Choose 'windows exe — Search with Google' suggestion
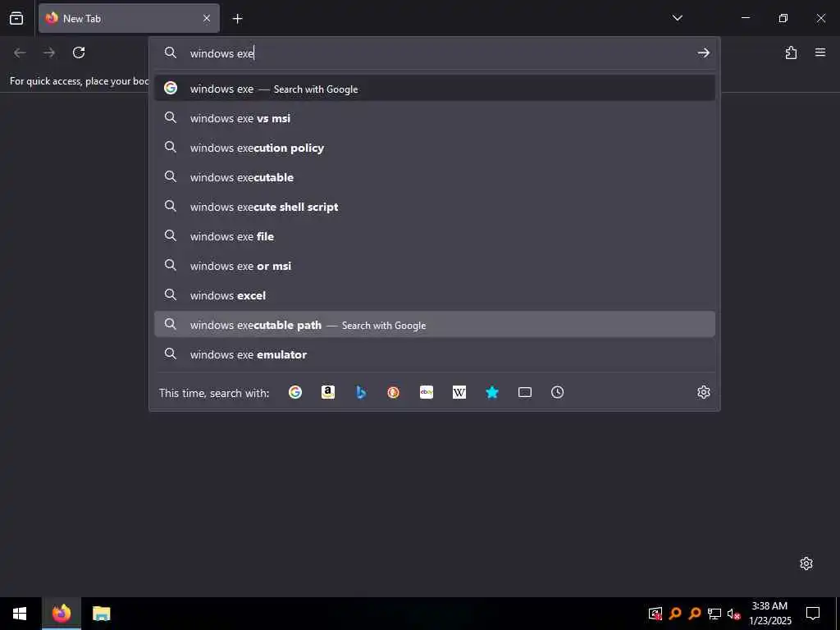840x630 pixels. coord(435,89)
